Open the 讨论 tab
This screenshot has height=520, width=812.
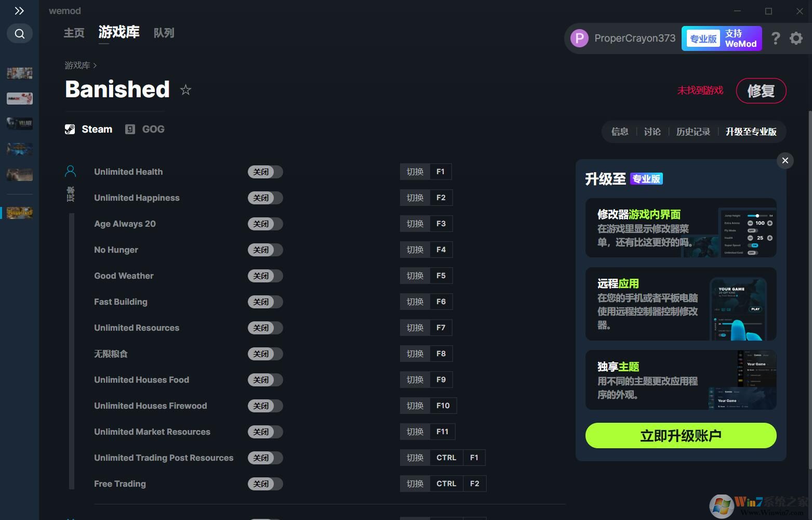click(x=653, y=132)
